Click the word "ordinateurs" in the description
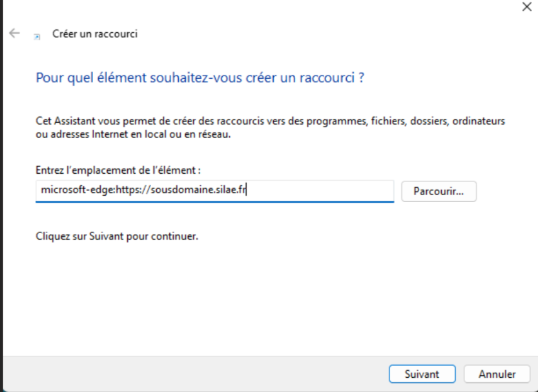The height and width of the screenshot is (392, 538). point(480,121)
